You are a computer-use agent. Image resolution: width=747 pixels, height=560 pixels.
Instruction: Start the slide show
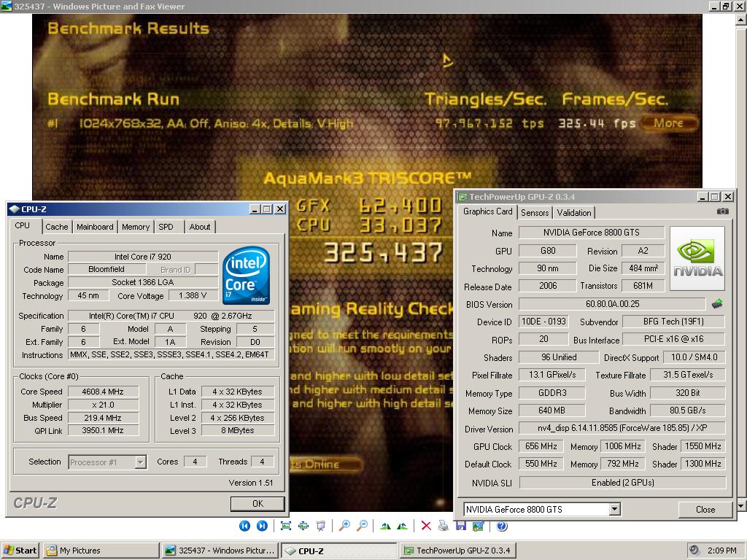pyautogui.click(x=321, y=526)
